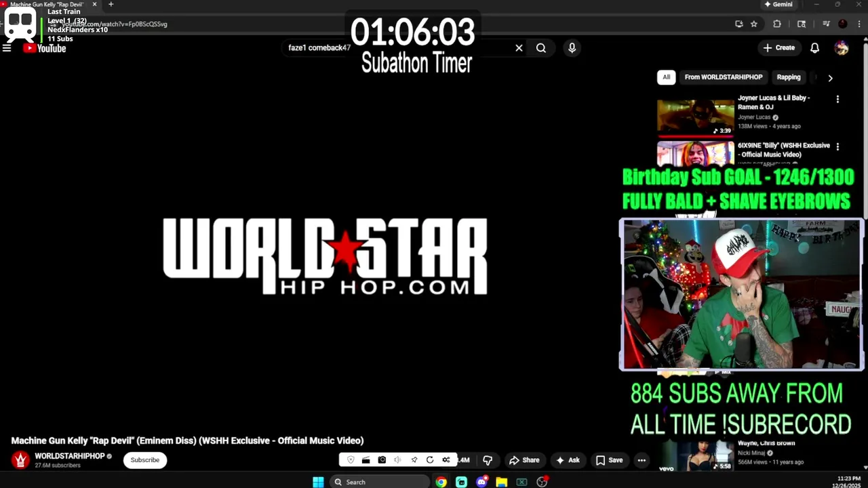This screenshot has width=868, height=488.
Task: Clear the search box text
Action: tap(519, 48)
